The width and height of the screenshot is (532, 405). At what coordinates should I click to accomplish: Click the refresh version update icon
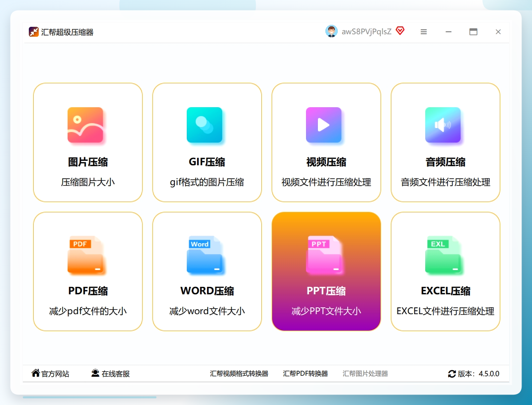[x=452, y=374]
